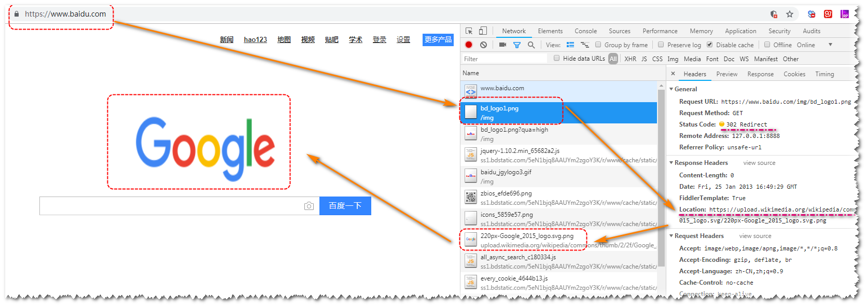Click the blue translate extension icon
The width and height of the screenshot is (868, 308).
[811, 14]
